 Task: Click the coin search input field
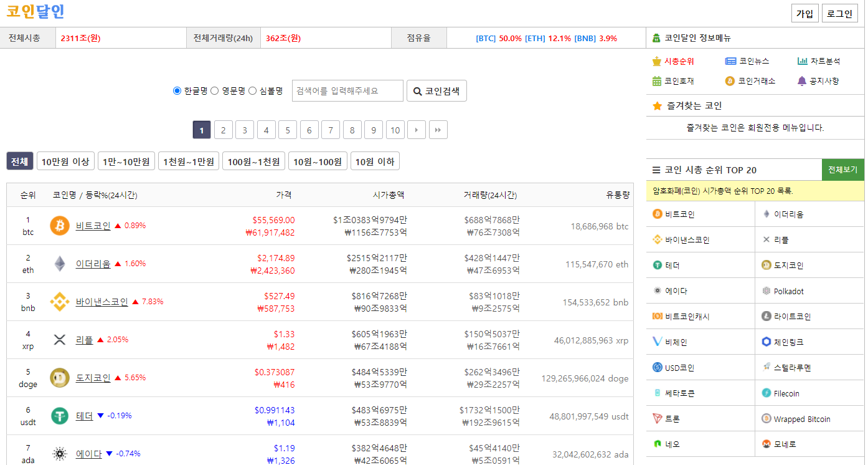347,91
